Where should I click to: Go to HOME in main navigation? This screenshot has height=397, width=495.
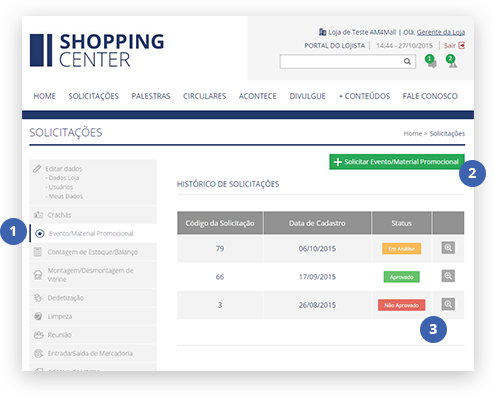44,96
